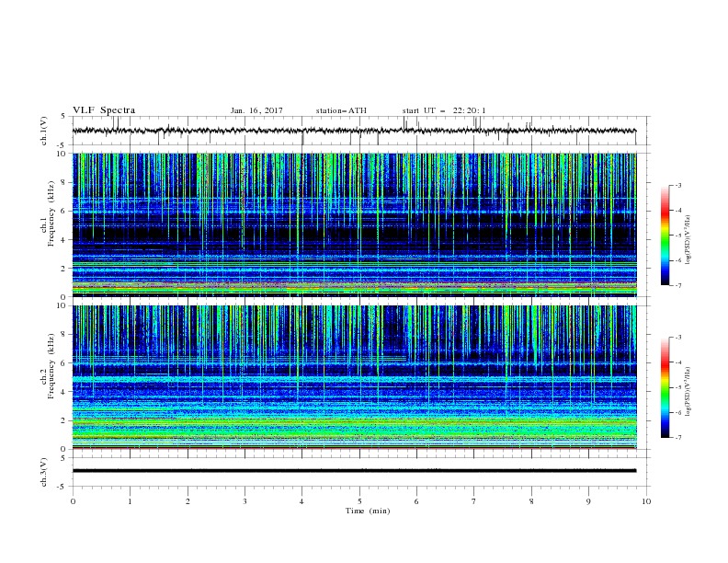
Task: Click inside the ch.1 spectrogram panel
Action: [x=354, y=224]
